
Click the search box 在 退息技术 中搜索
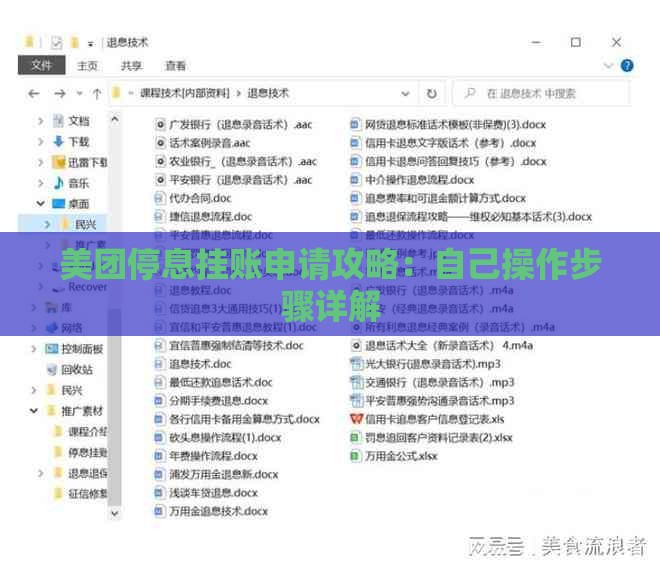pos(541,93)
